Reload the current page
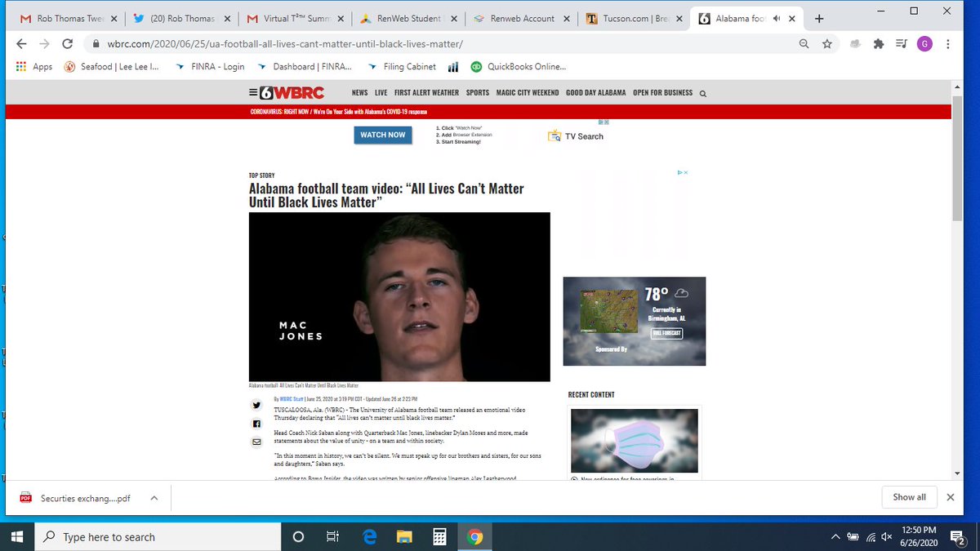Viewport: 980px width, 551px height. [x=68, y=43]
